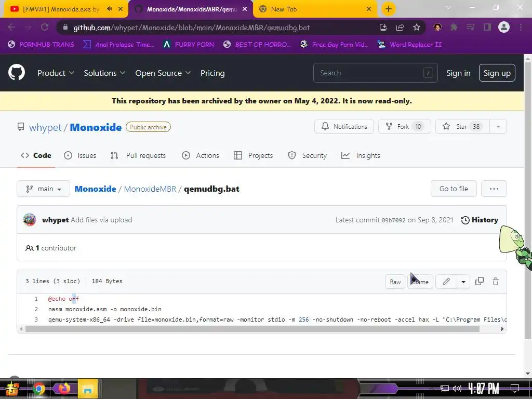The width and height of the screenshot is (532, 399).
Task: Expand the Product menu
Action: pos(56,73)
